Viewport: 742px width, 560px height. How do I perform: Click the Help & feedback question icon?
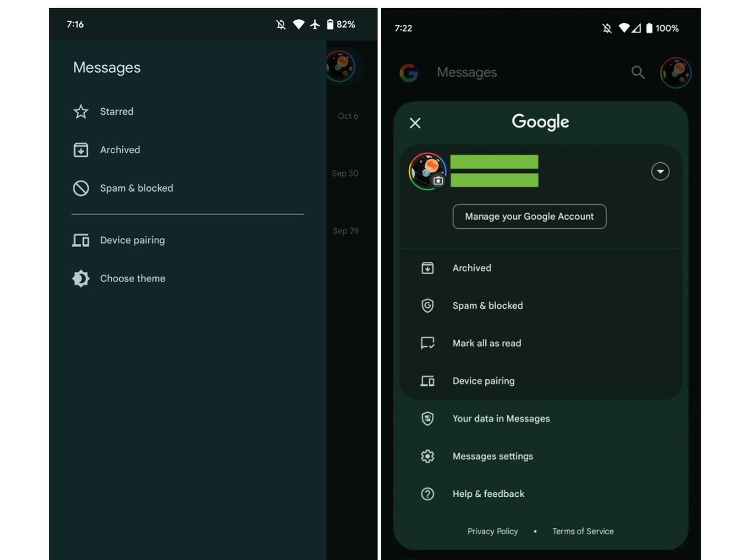[427, 494]
